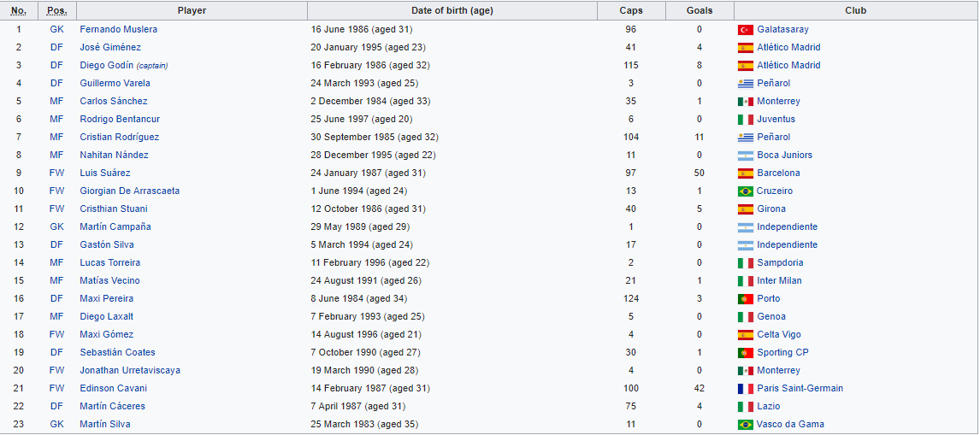Viewport: 980px width, 435px height.
Task: Click the FW position link for Maxi Gómez
Action: (57, 335)
